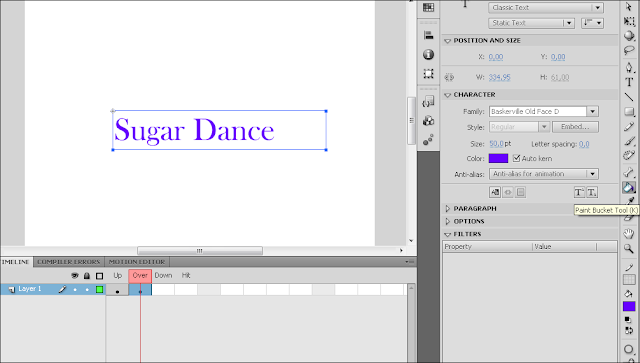This screenshot has width=640, height=363.
Task: Switch to the Compiler Errors tab
Action: (69, 262)
